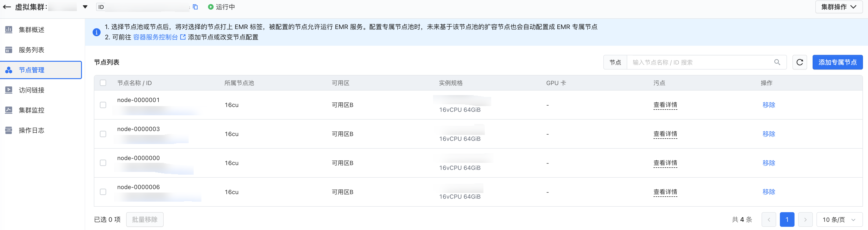Click the 访问链接 sidebar icon
This screenshot has height=230, width=868.
coord(9,90)
